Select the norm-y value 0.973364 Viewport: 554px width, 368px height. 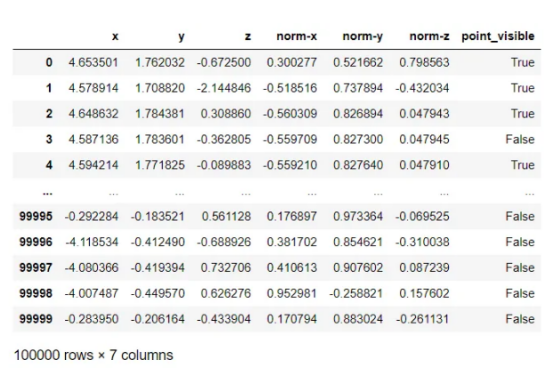click(x=358, y=216)
